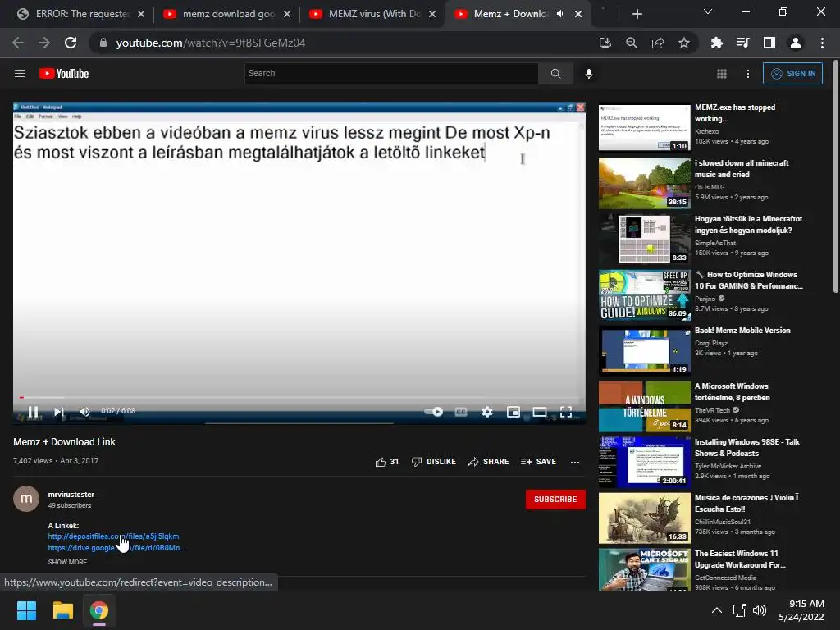
Task: Click the page scrollbar
Action: 836,177
